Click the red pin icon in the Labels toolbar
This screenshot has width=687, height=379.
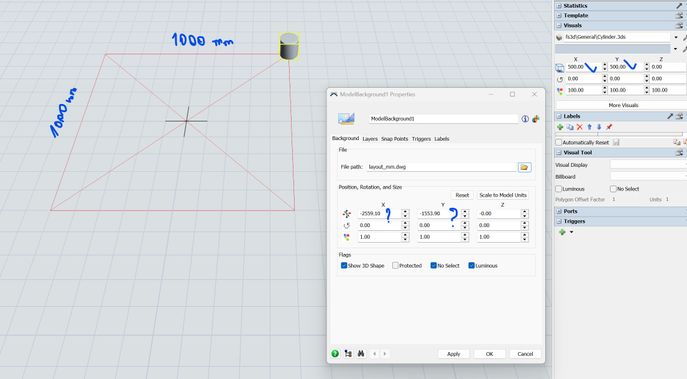point(609,127)
